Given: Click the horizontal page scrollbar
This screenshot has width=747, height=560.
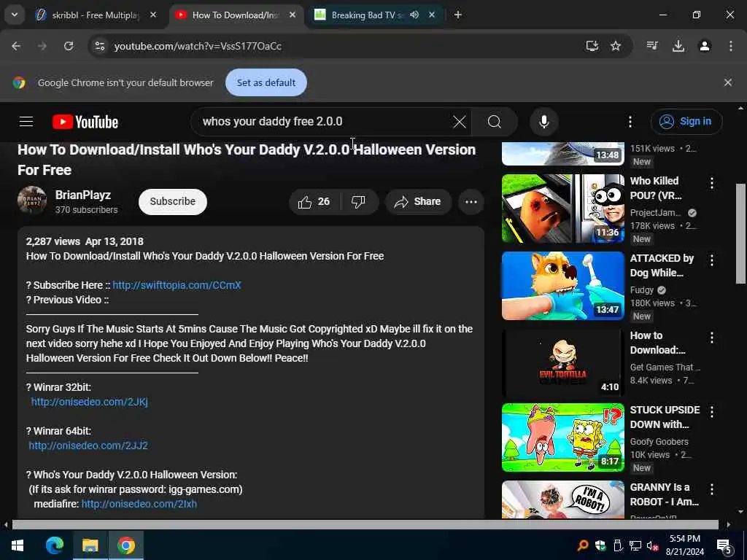Looking at the screenshot, I should coord(365,525).
